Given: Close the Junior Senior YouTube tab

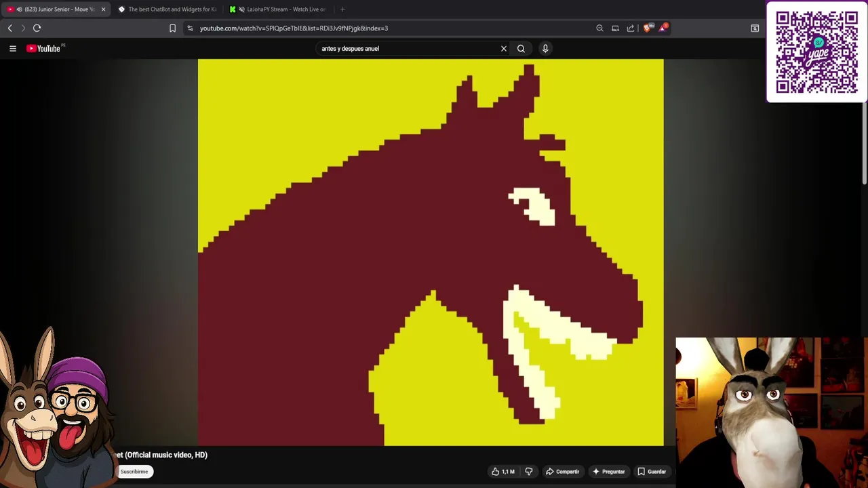Looking at the screenshot, I should coord(103,9).
